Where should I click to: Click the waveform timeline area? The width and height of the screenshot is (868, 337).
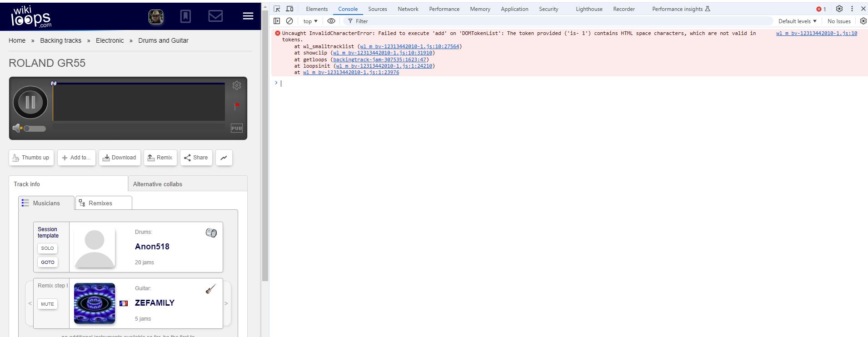tap(139, 103)
